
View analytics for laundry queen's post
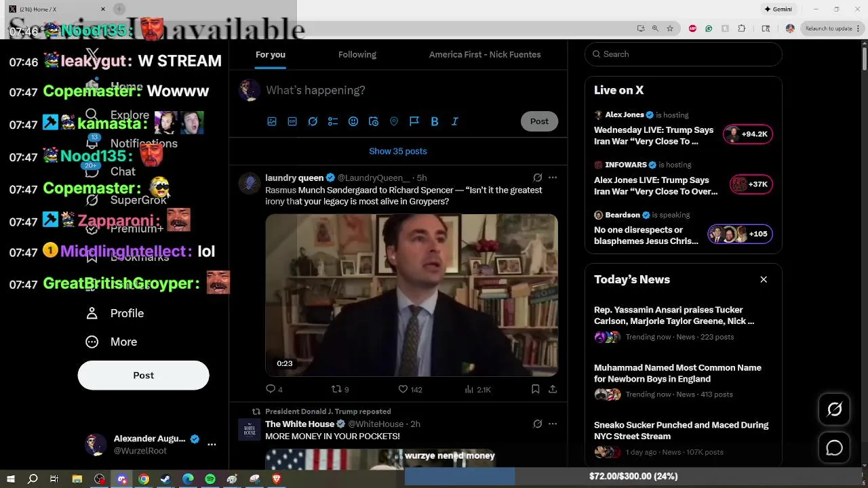[x=477, y=389]
